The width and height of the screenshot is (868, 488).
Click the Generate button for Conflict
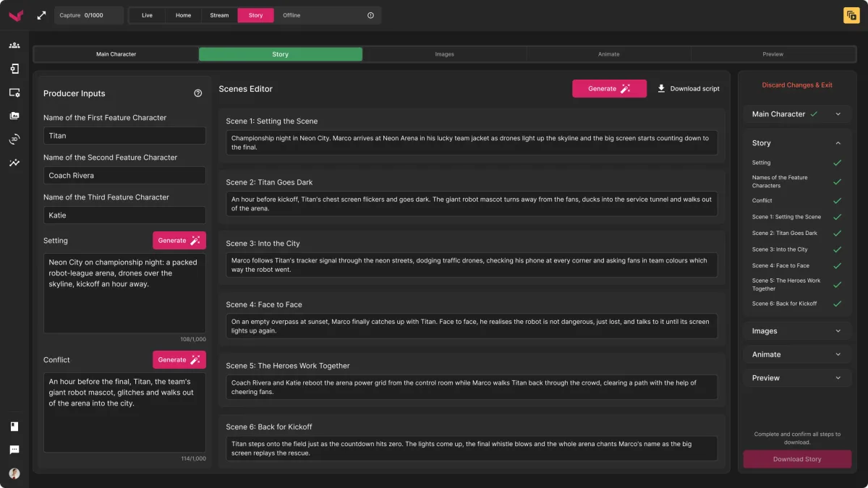pyautogui.click(x=179, y=359)
